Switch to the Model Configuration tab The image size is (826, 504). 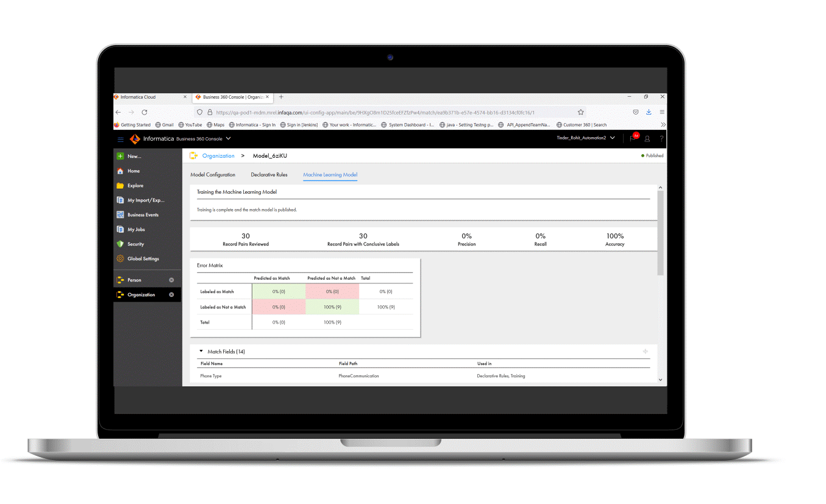tap(213, 175)
